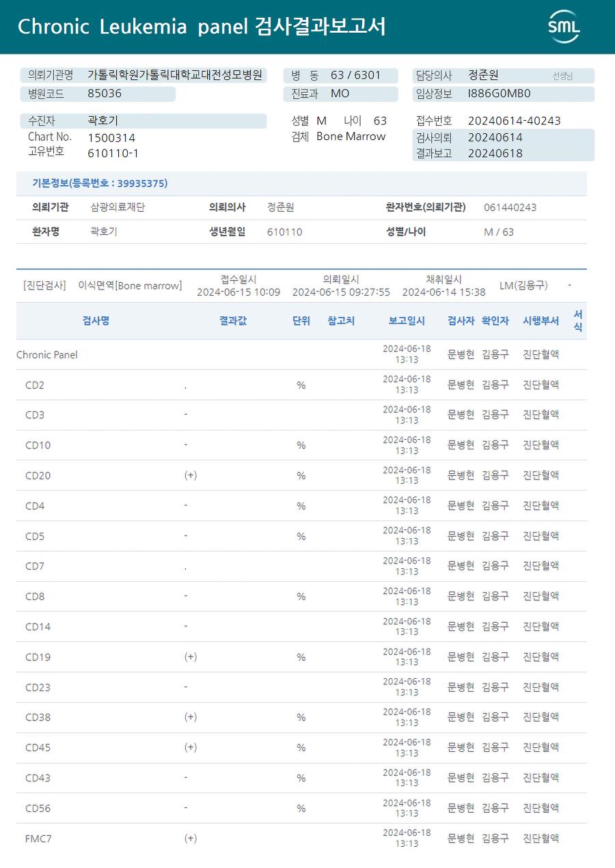
Task: Select the CD4 test name
Action: (x=35, y=505)
